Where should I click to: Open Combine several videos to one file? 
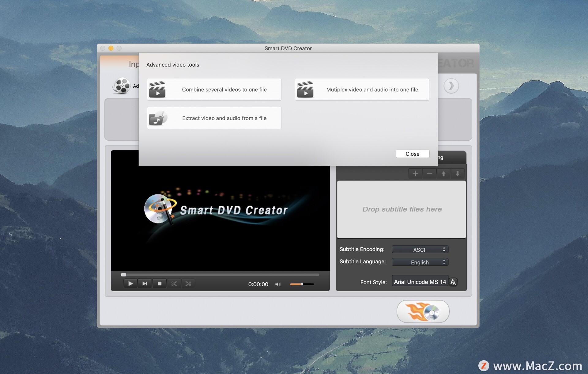coord(214,90)
